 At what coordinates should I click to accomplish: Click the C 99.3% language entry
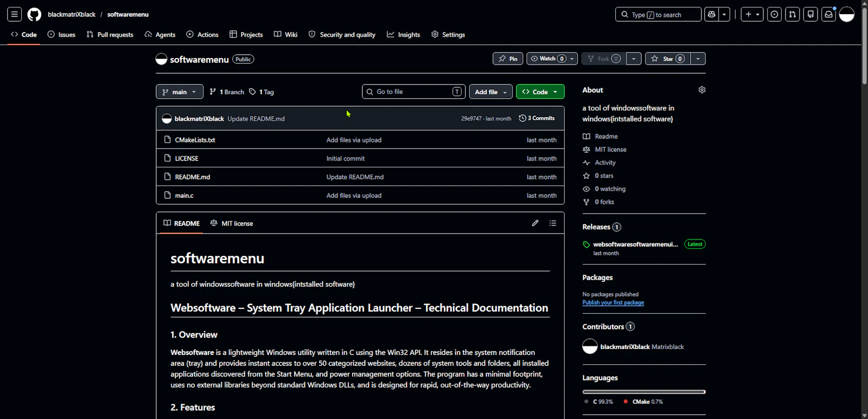click(x=598, y=402)
